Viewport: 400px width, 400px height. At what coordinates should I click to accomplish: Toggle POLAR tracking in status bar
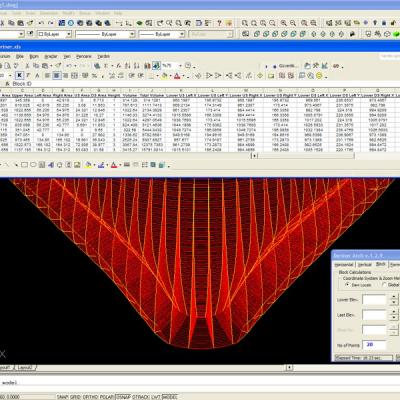click(107, 397)
